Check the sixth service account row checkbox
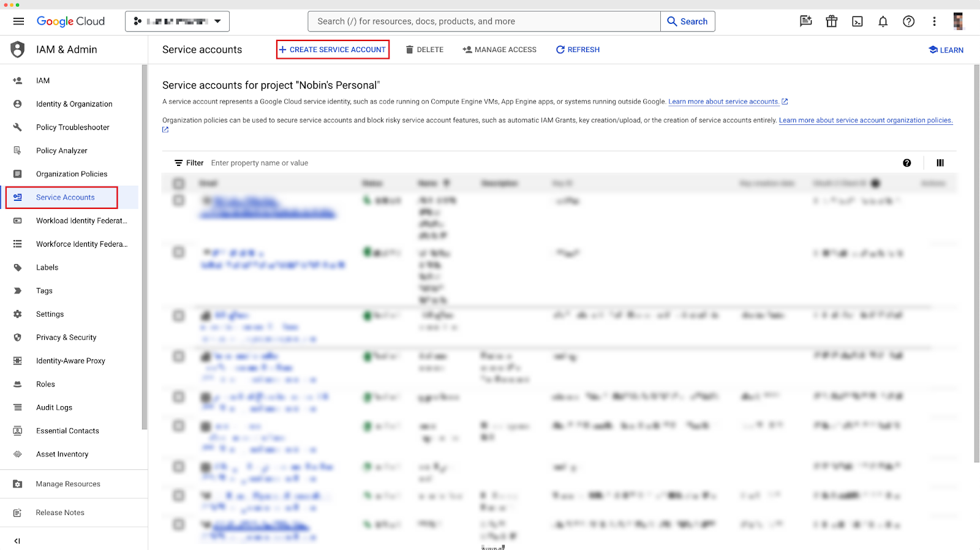Screen dimensions: 980x550 179,426
